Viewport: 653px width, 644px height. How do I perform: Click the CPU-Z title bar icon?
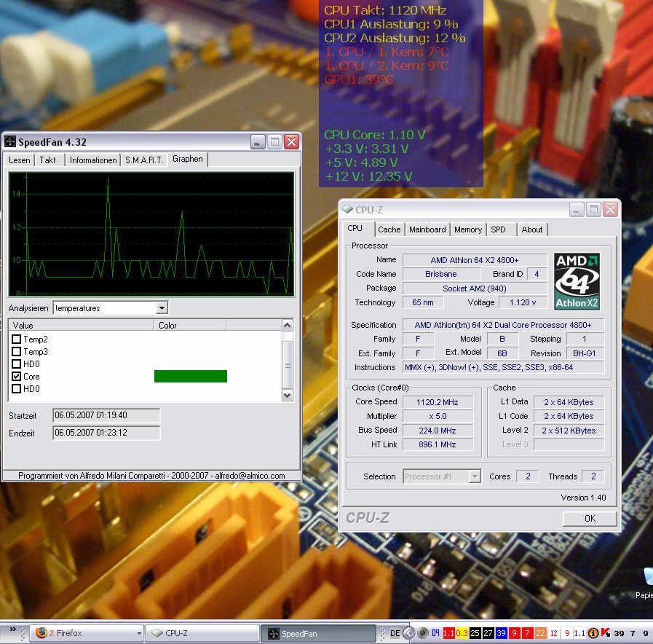347,209
